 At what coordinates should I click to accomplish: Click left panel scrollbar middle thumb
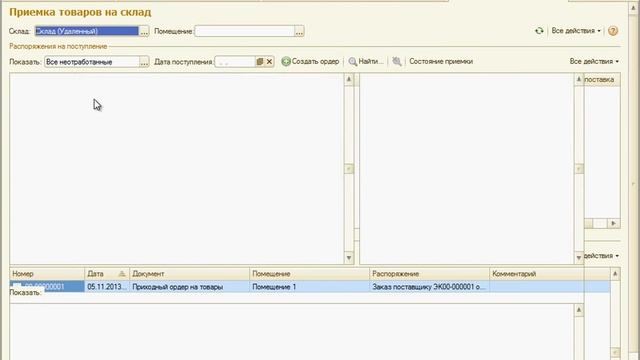click(x=349, y=169)
